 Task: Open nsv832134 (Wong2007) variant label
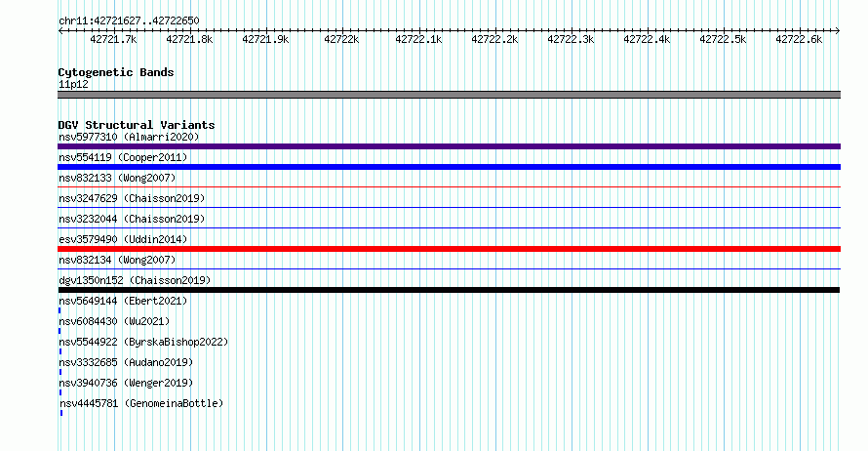coord(117,260)
